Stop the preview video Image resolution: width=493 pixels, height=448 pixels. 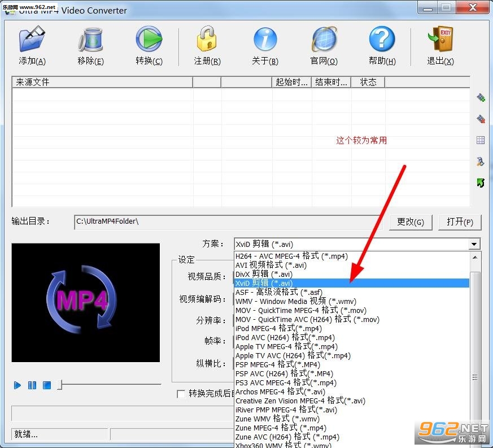47,385
